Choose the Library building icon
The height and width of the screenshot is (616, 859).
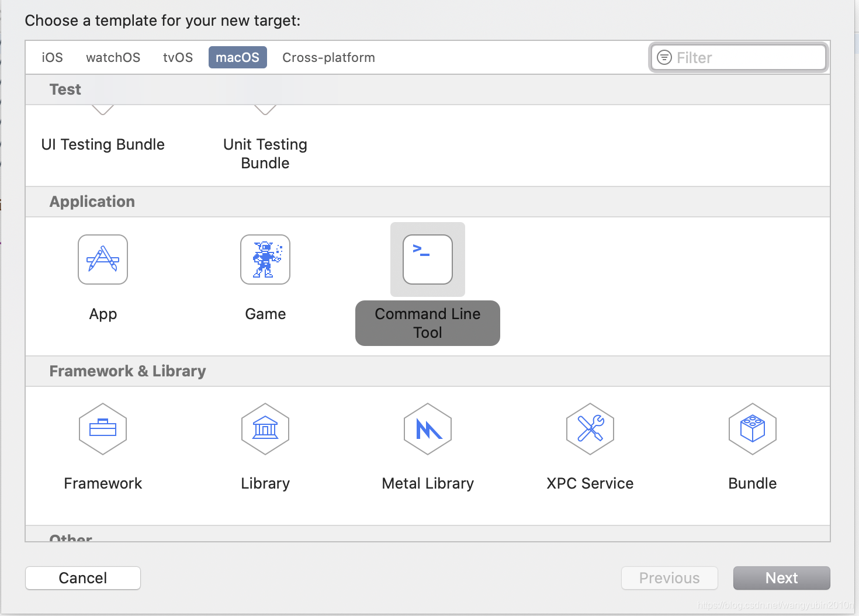(265, 429)
